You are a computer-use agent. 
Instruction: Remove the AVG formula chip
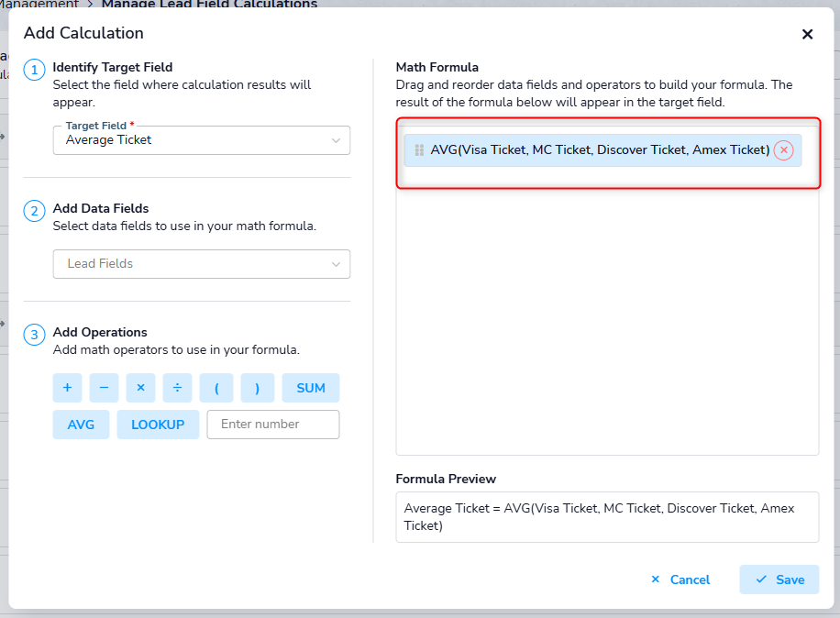783,150
